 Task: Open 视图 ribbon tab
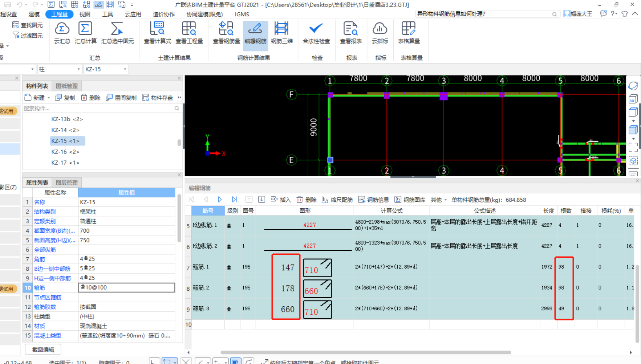[x=85, y=14]
